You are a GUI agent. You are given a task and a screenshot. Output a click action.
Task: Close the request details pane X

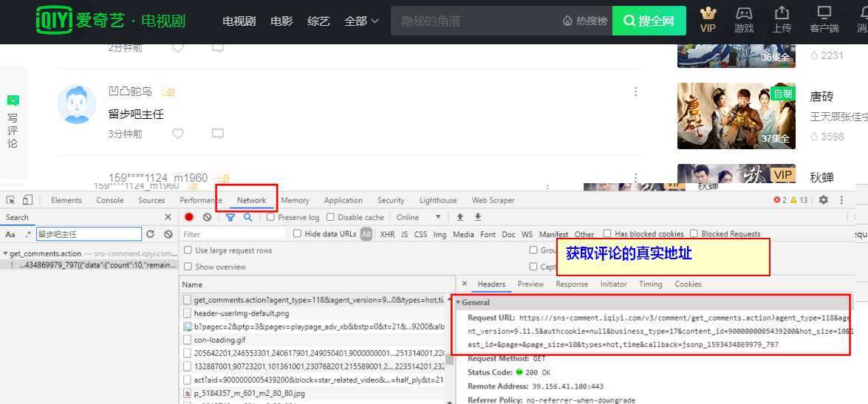(465, 284)
